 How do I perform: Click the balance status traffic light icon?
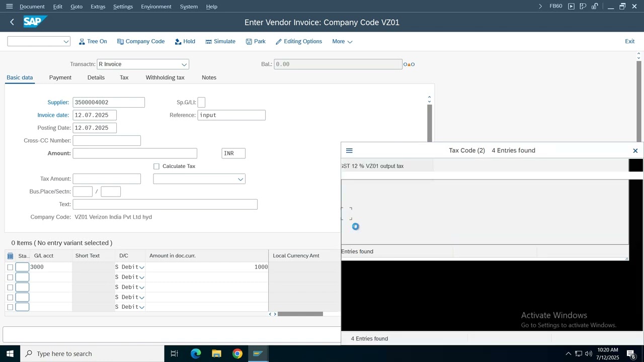[409, 64]
